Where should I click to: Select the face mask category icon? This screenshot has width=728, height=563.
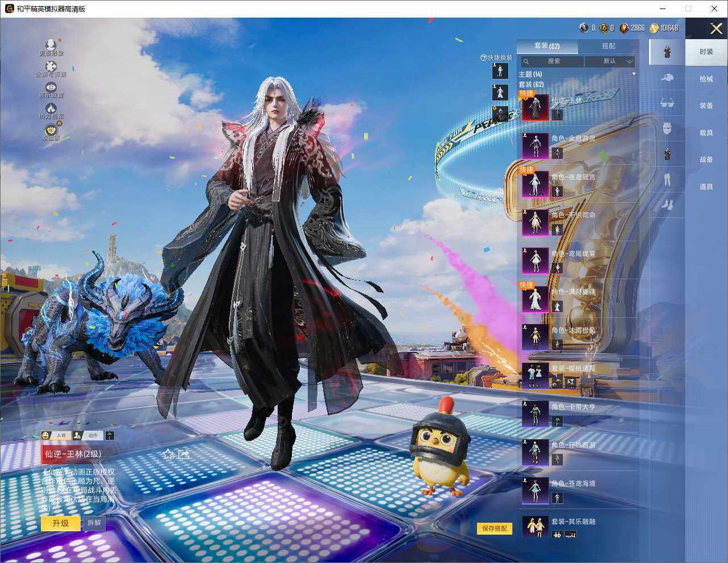667,129
